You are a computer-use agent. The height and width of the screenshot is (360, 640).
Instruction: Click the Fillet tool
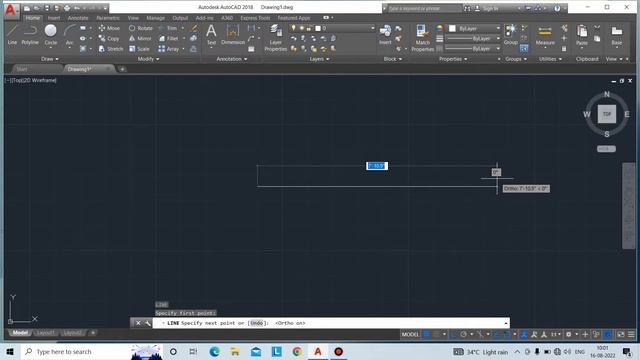[x=169, y=38]
